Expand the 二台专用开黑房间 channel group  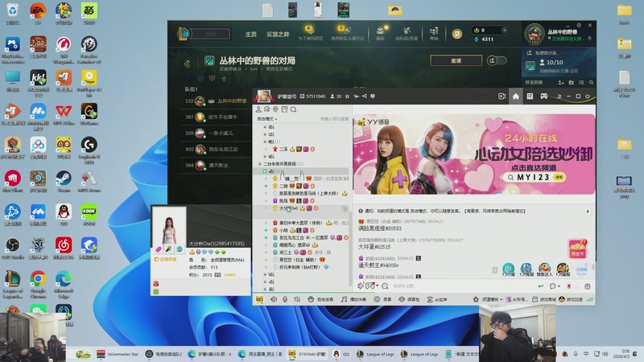[x=259, y=164]
